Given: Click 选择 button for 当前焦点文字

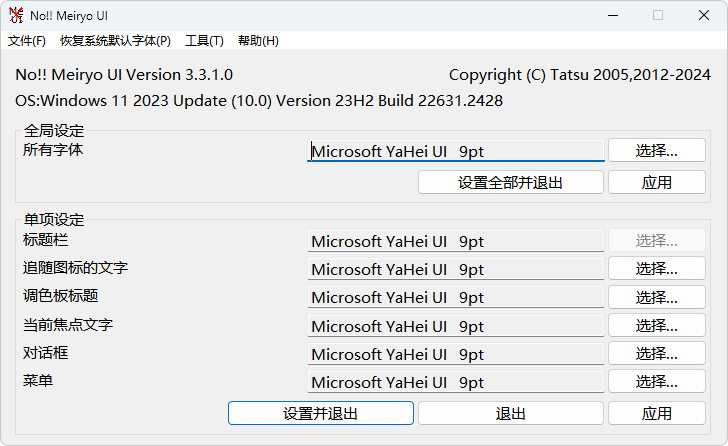Looking at the screenshot, I should [656, 325].
